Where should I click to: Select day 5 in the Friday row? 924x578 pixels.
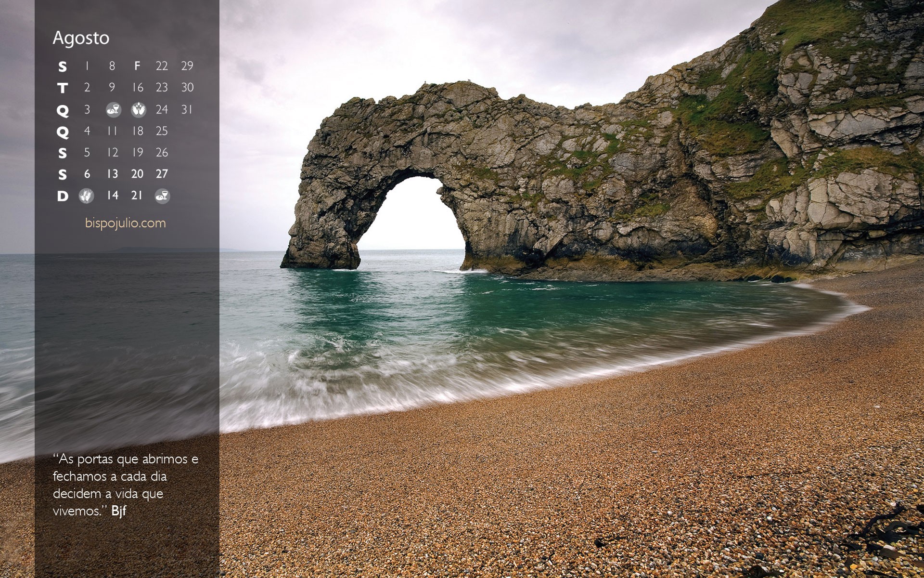(x=87, y=153)
